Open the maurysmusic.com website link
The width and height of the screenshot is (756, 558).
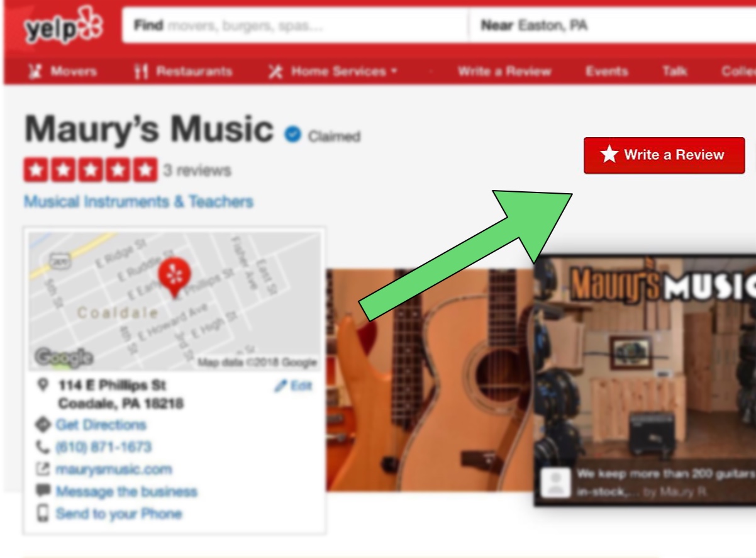[113, 469]
